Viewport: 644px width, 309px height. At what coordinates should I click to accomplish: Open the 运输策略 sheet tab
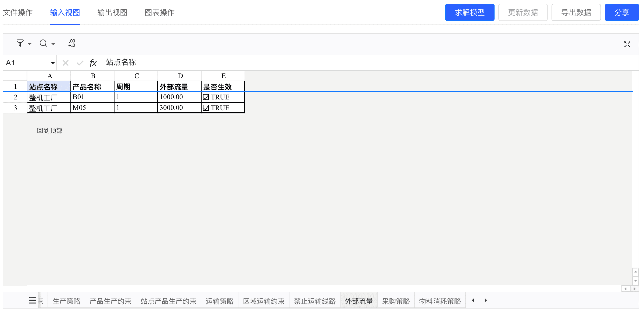click(x=220, y=301)
